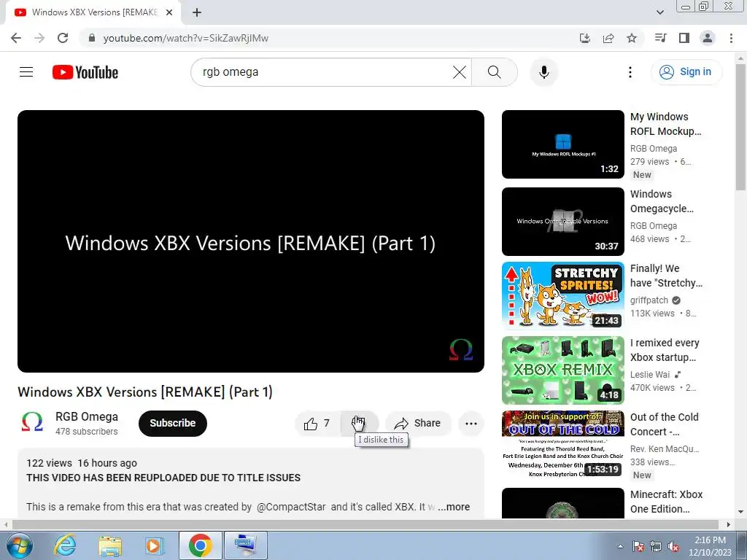This screenshot has height=560, width=747.
Task: View site info via padlock icon
Action: coord(92,38)
